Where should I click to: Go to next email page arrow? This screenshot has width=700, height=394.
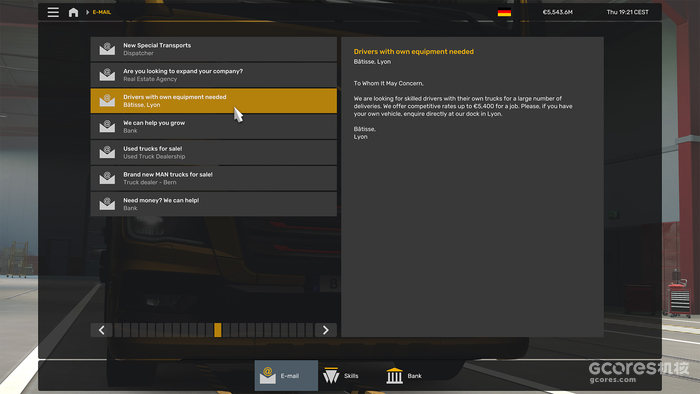pos(325,330)
